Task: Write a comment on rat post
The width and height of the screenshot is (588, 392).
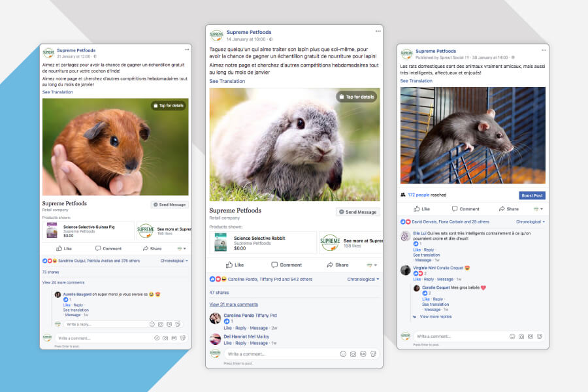Action: [x=480, y=336]
